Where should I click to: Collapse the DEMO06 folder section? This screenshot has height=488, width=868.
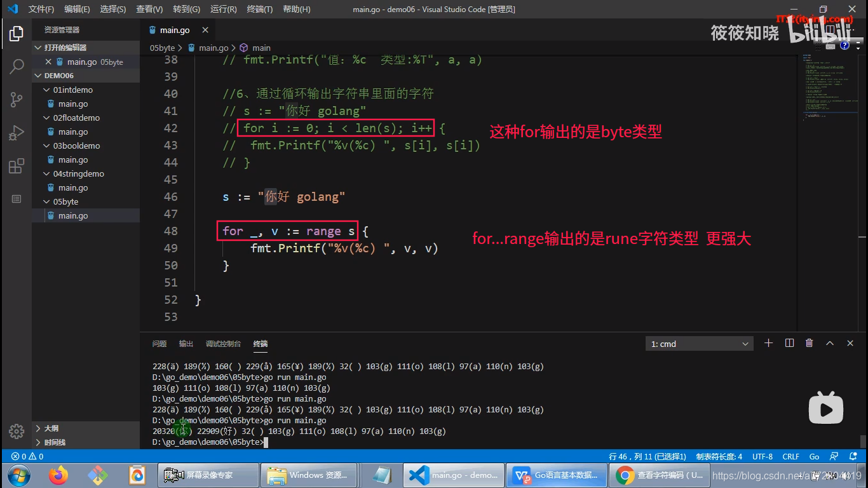86,76
